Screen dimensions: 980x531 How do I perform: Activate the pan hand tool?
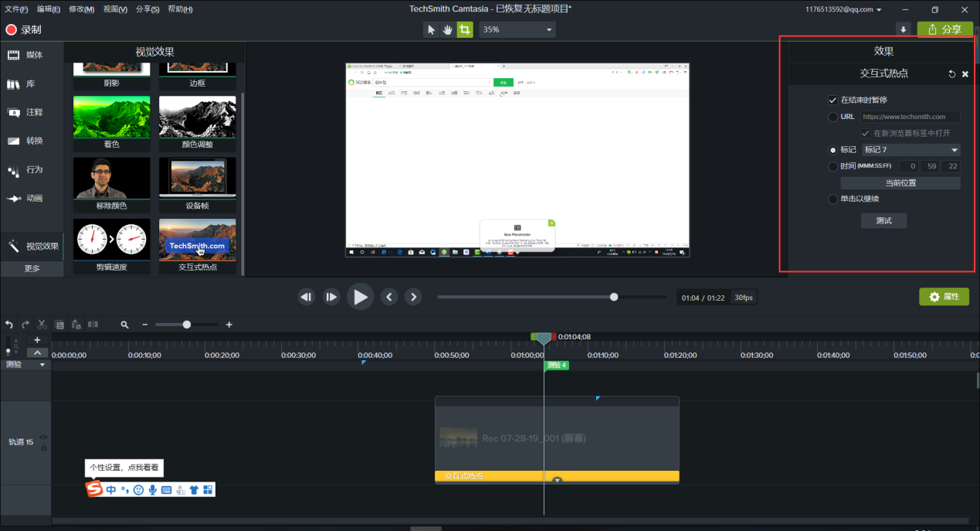coord(448,29)
